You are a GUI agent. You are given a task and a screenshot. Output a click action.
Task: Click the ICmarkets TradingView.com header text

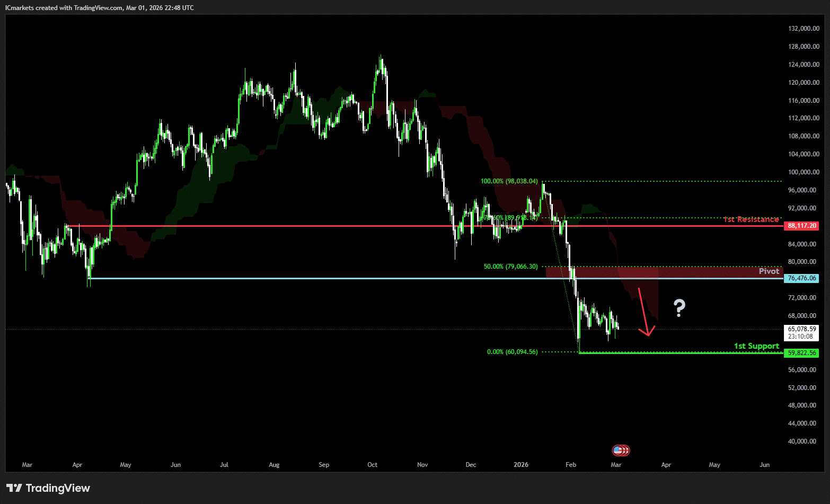100,8
